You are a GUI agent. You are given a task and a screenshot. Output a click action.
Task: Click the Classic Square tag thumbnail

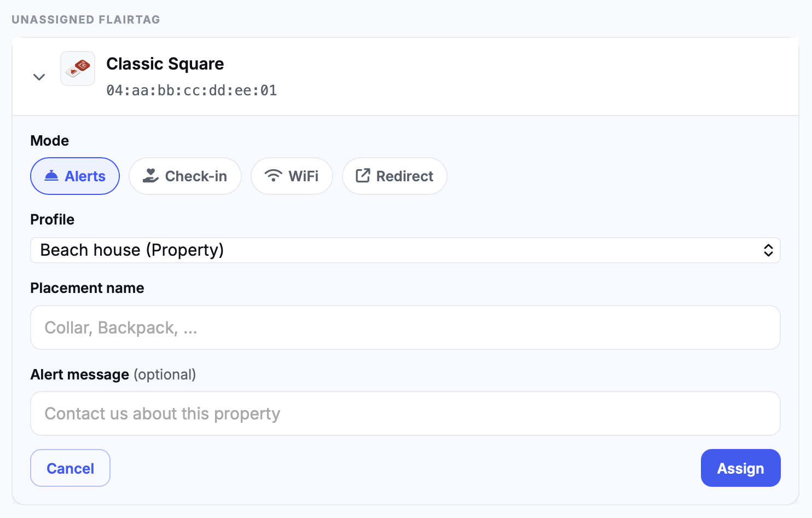(78, 68)
